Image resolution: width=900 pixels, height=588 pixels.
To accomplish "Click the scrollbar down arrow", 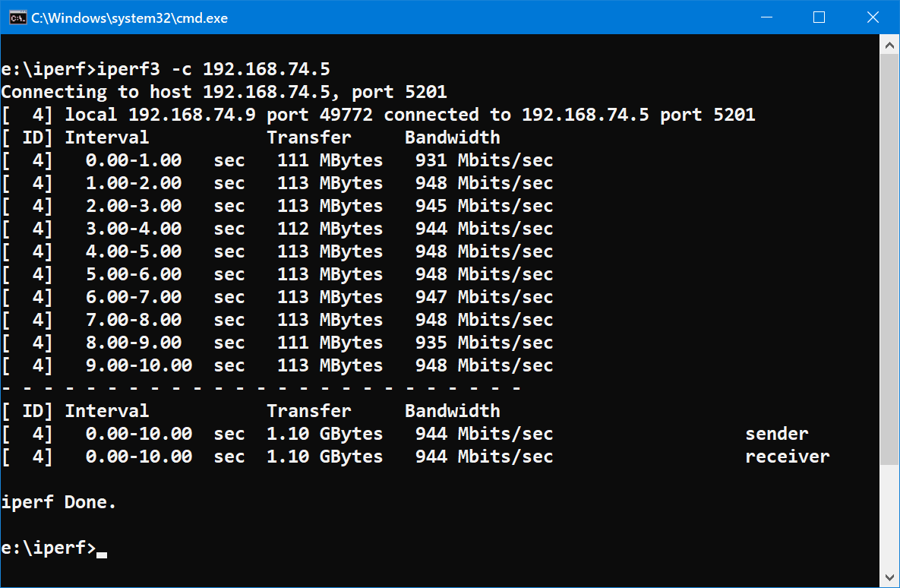I will point(889,577).
